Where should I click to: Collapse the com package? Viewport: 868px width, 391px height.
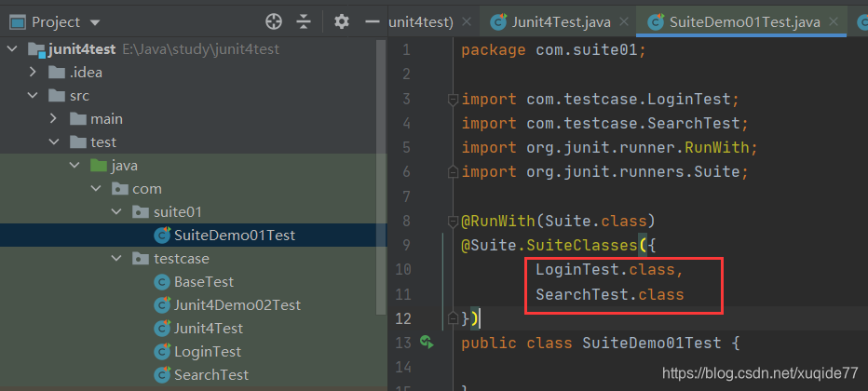[96, 189]
